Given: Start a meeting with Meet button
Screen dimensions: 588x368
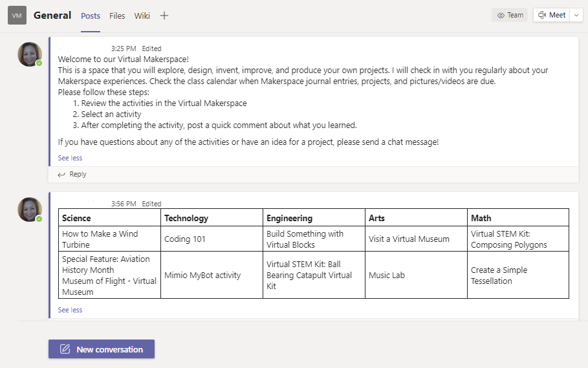Looking at the screenshot, I should (x=552, y=15).
